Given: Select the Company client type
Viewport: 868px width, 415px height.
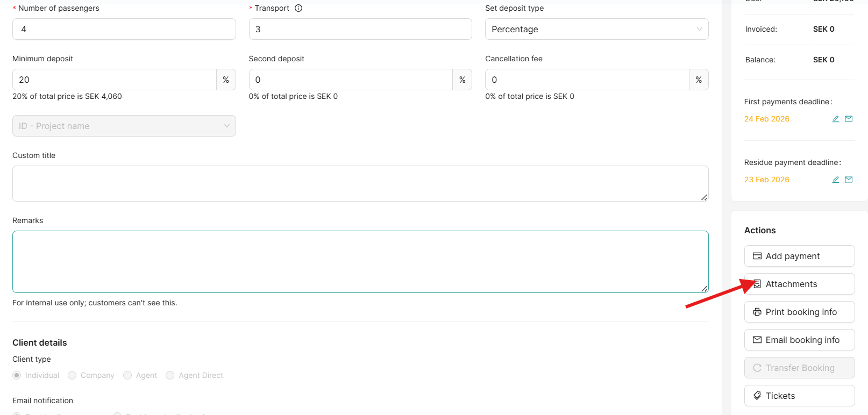Looking at the screenshot, I should pos(72,375).
